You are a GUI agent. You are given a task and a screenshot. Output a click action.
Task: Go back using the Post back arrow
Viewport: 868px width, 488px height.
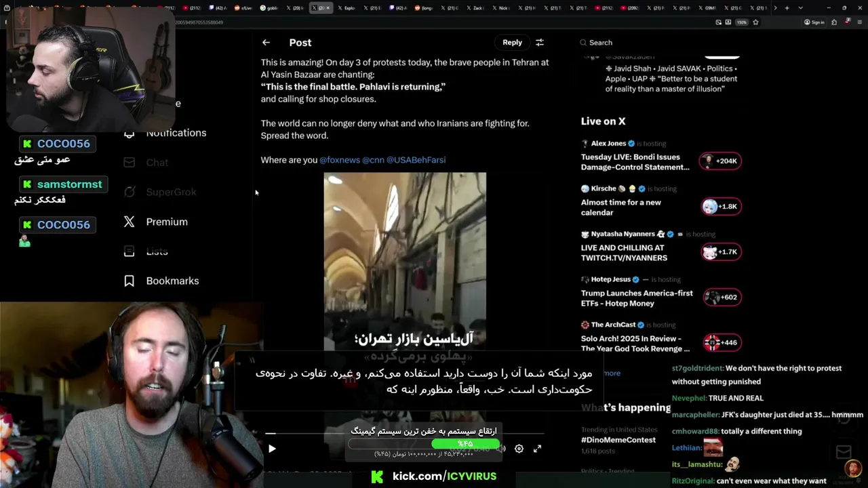(x=266, y=42)
